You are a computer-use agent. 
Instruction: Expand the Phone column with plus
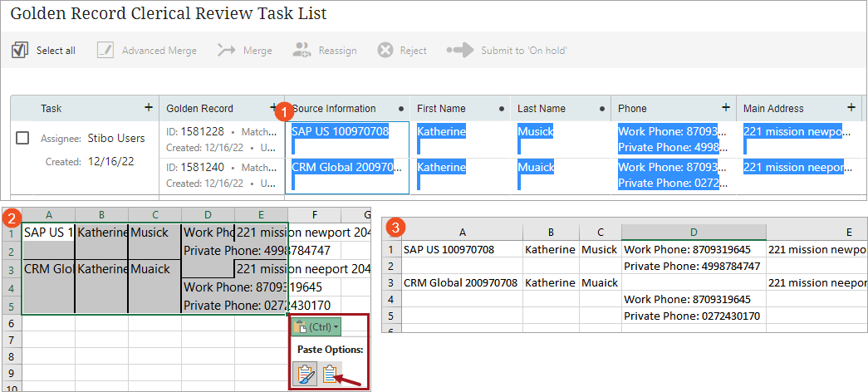[x=725, y=108]
